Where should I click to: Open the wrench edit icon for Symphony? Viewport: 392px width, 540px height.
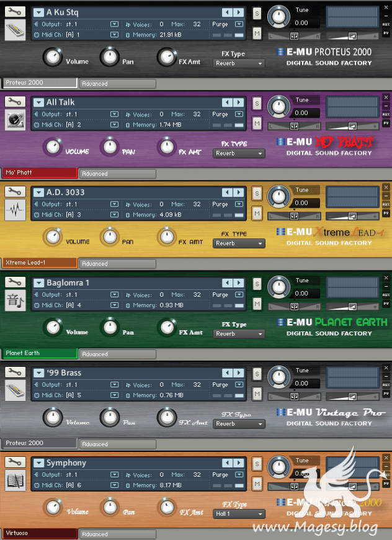15,462
